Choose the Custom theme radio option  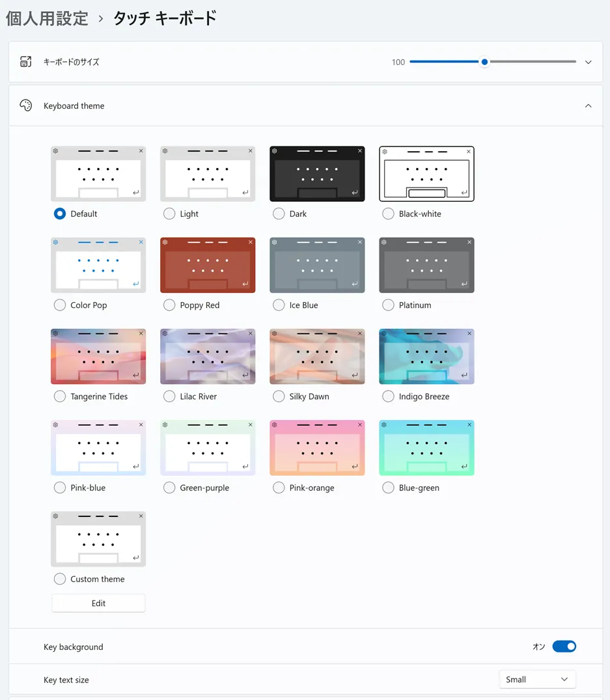click(60, 579)
